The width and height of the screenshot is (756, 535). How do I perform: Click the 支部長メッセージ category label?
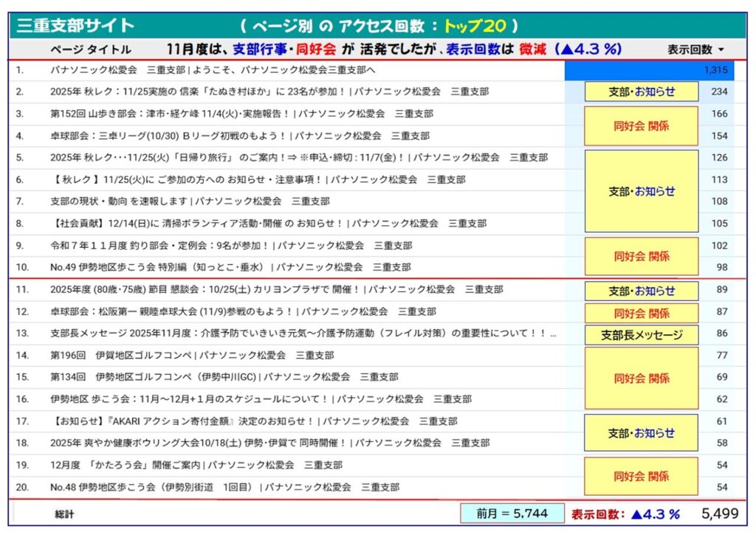641,335
